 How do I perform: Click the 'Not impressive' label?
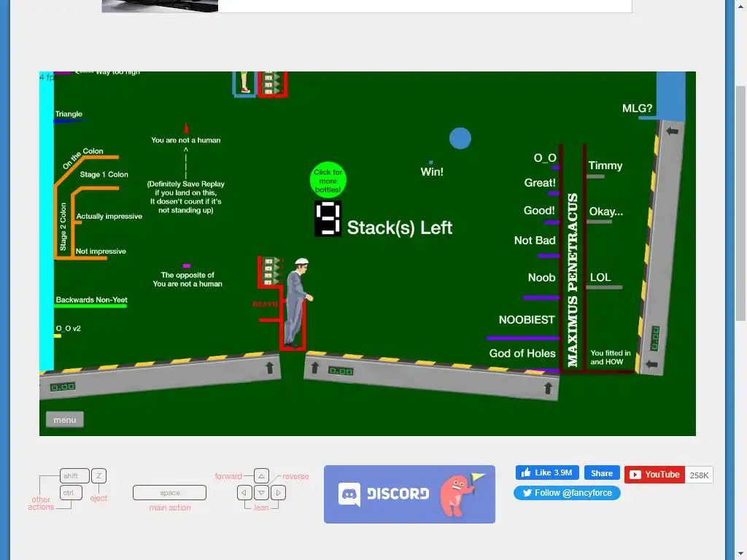coord(101,252)
